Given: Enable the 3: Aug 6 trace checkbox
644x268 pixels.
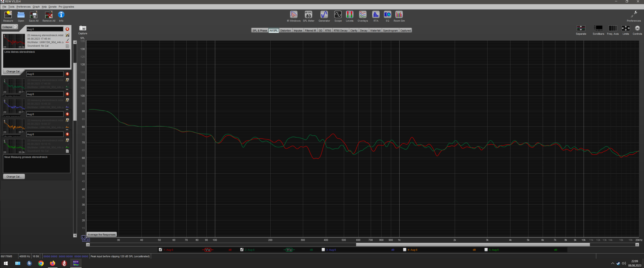Looking at the screenshot, I should tap(323, 249).
